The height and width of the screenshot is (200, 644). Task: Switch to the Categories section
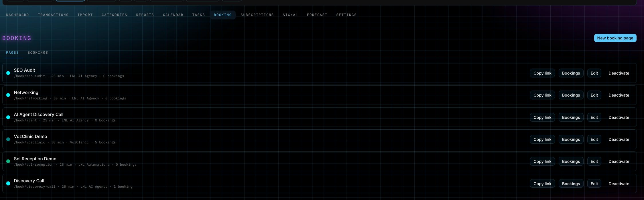tap(114, 15)
